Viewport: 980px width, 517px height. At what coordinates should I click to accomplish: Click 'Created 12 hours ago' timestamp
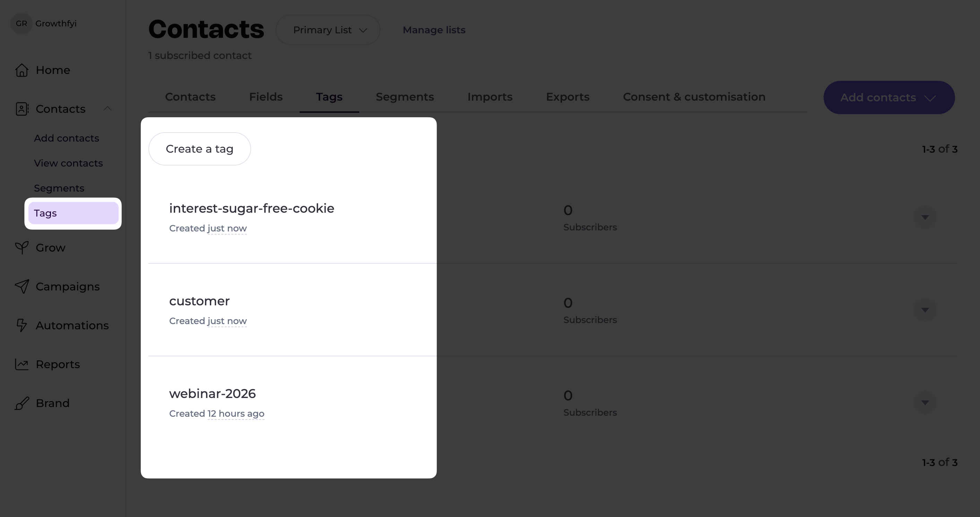coord(217,414)
